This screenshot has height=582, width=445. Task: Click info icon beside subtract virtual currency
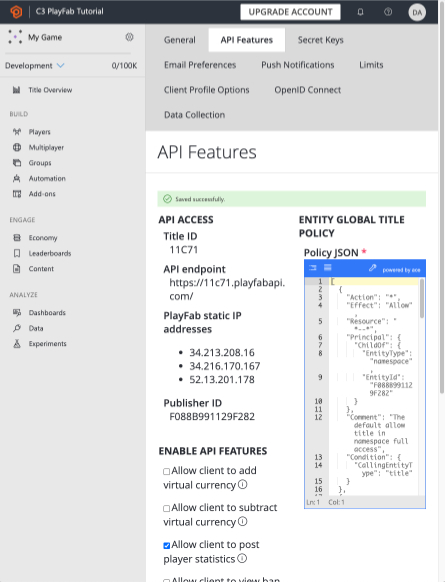click(x=242, y=521)
